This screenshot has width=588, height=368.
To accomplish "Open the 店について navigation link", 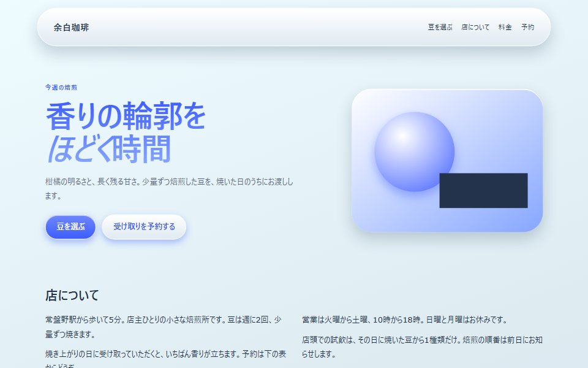I will pos(475,27).
